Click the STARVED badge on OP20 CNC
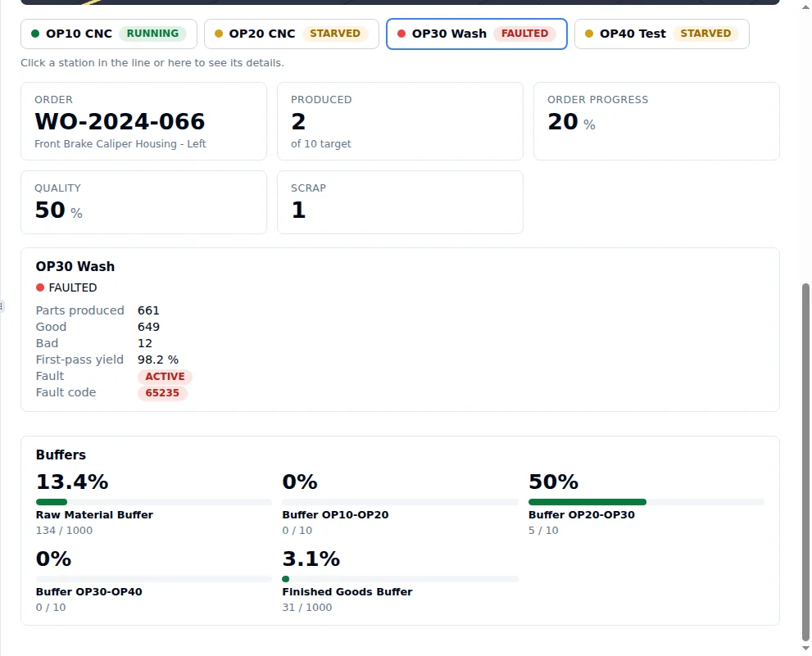Viewport: 812px width, 656px height. [335, 34]
